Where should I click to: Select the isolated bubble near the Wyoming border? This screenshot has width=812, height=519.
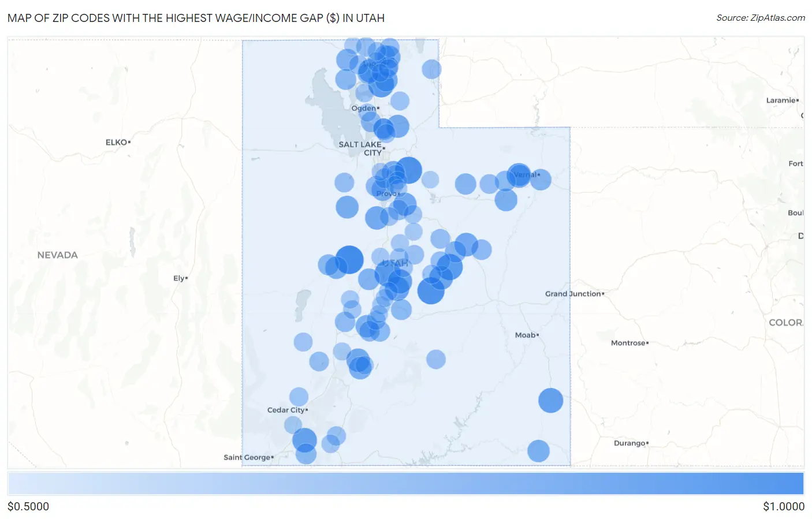[x=431, y=69]
